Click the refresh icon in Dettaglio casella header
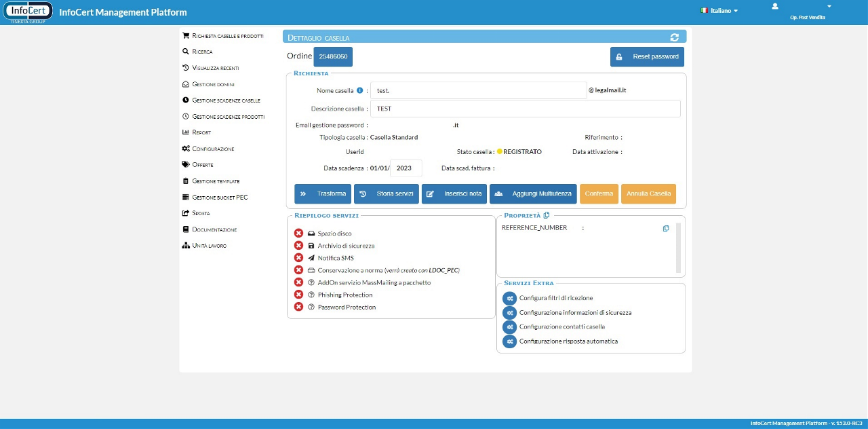Image resolution: width=868 pixels, height=429 pixels. pos(674,37)
